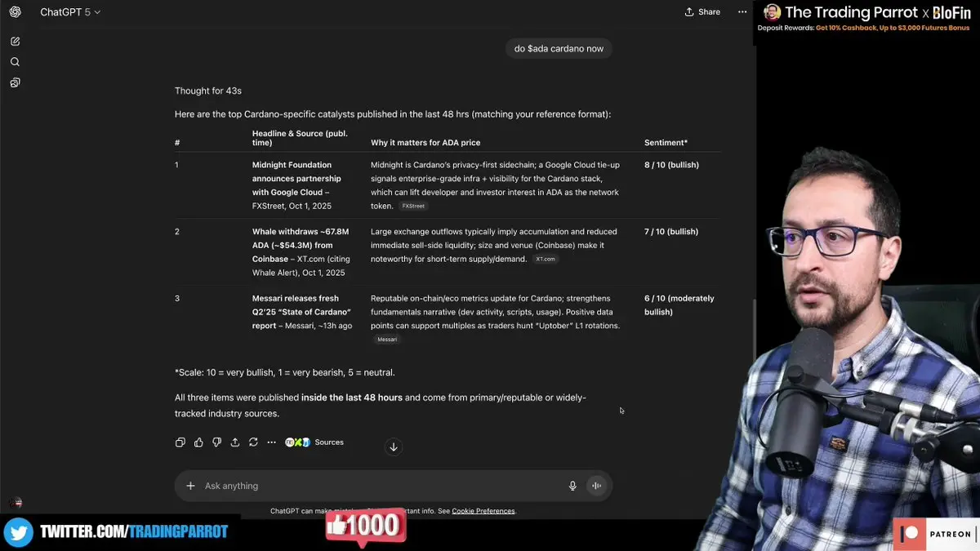This screenshot has width=980, height=551.
Task: Open the three-dot menu beside Share
Action: [742, 12]
